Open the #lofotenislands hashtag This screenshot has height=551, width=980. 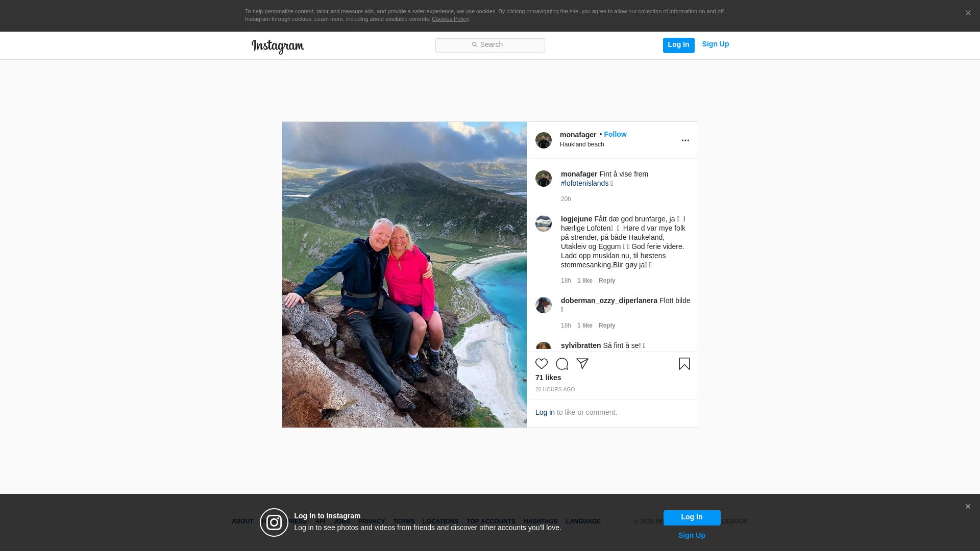584,183
